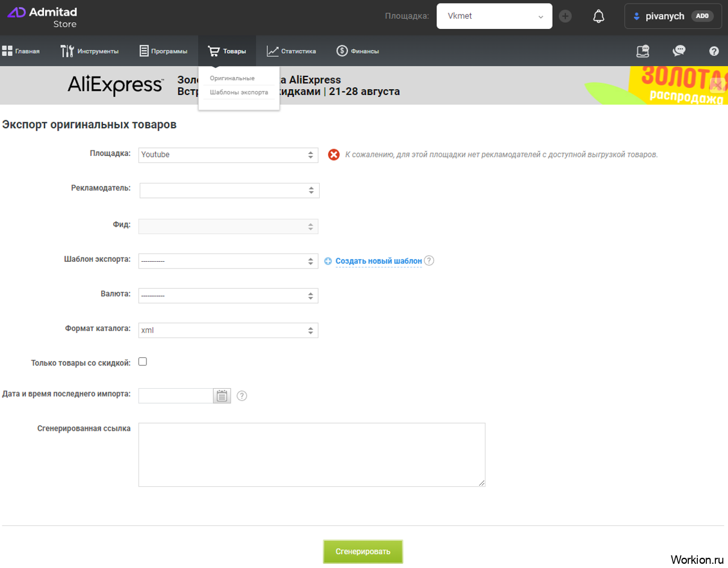
Task: Click the Сгенерированная ссылка text area
Action: click(x=312, y=454)
